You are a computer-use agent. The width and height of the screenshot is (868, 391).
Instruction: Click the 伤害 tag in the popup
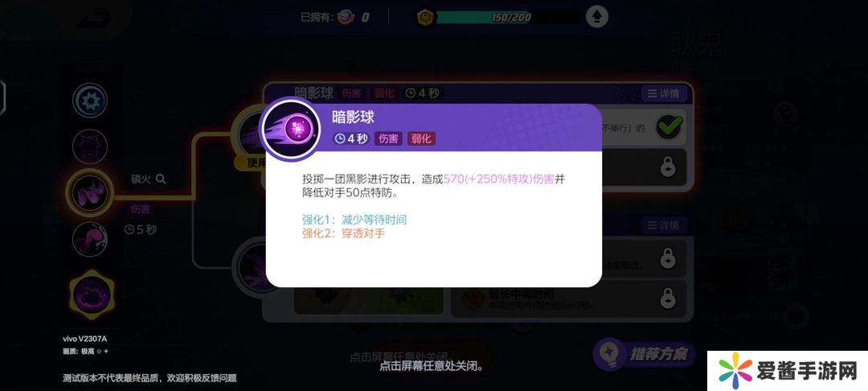[388, 138]
